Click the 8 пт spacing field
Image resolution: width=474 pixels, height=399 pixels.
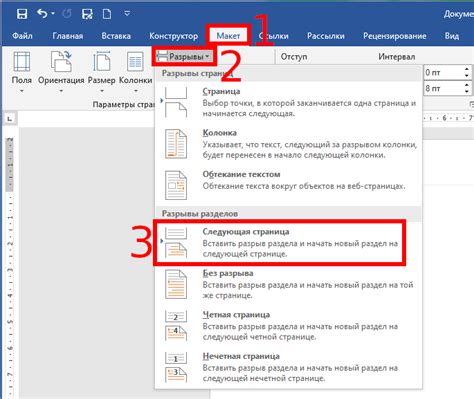(443, 88)
